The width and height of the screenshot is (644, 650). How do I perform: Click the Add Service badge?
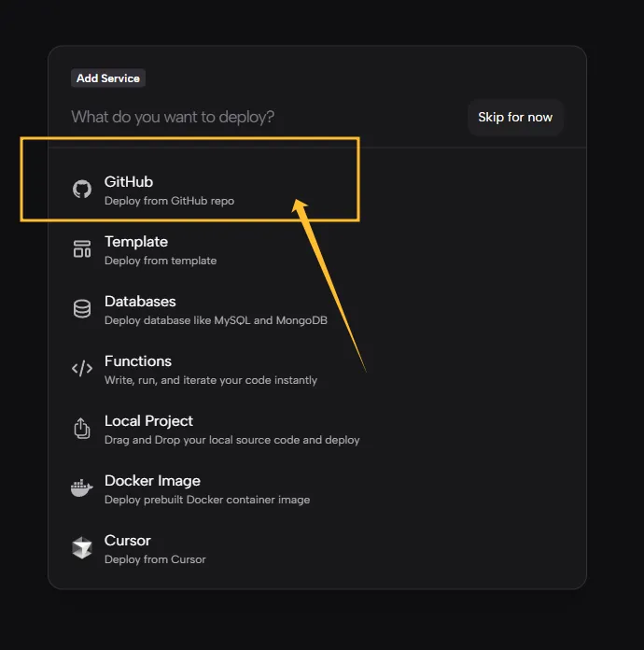click(108, 78)
